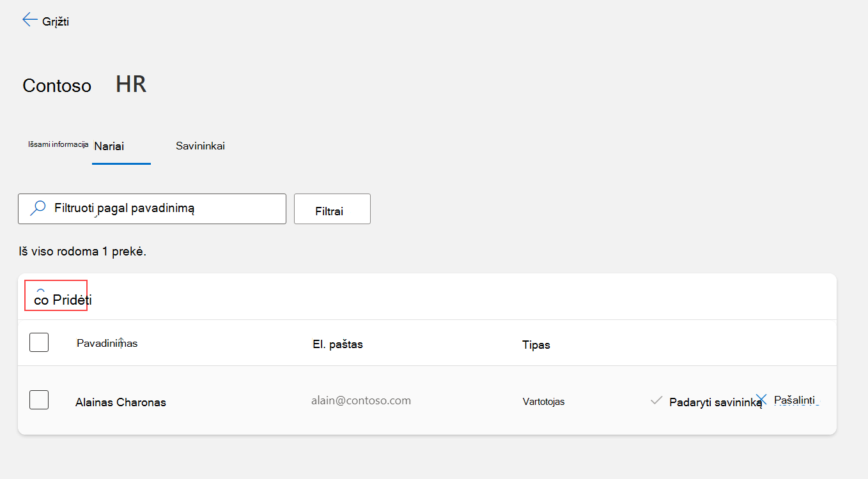Open the Filtrai button

[332, 209]
